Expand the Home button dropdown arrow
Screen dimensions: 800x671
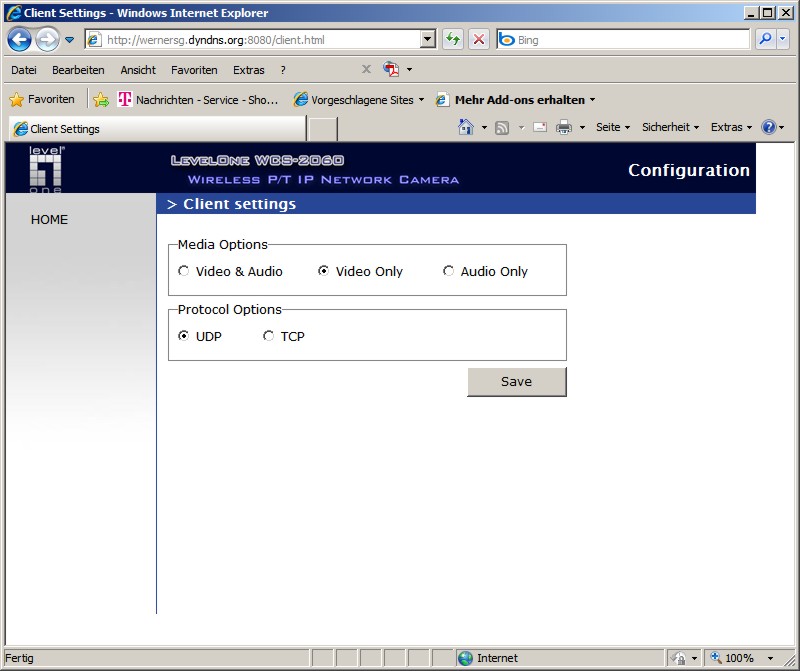[x=484, y=127]
